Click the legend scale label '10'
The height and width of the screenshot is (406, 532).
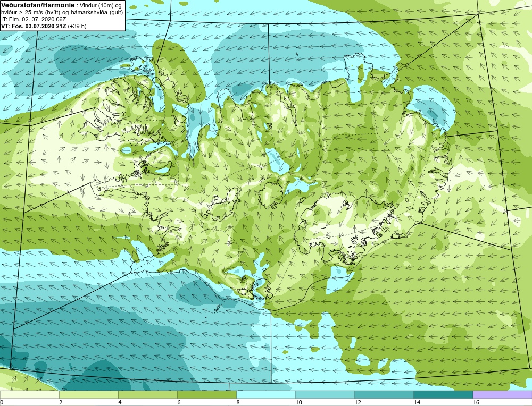[x=298, y=402]
